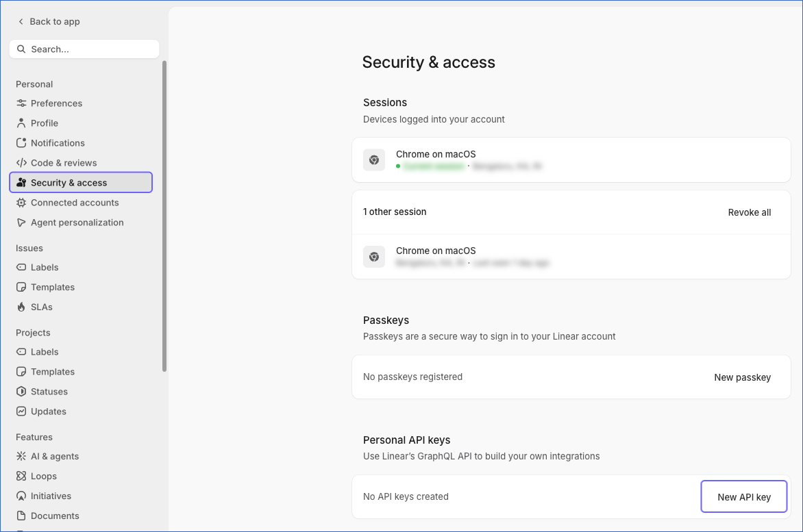Click the back chevron icon next to Back to app
Image resolution: width=803 pixels, height=532 pixels.
click(x=21, y=21)
